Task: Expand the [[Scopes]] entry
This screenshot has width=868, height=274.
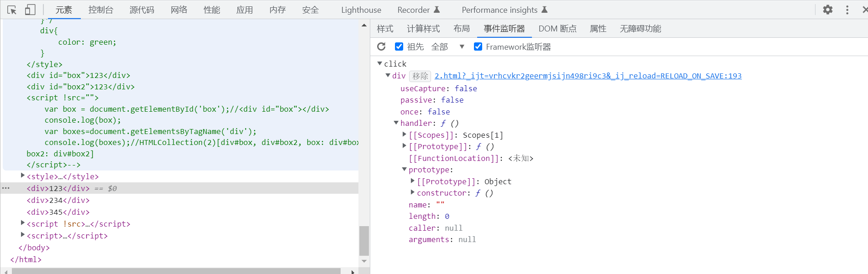Action: [x=404, y=134]
